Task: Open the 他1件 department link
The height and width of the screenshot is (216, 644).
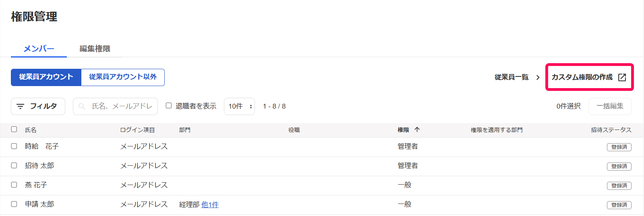Action: [210, 205]
